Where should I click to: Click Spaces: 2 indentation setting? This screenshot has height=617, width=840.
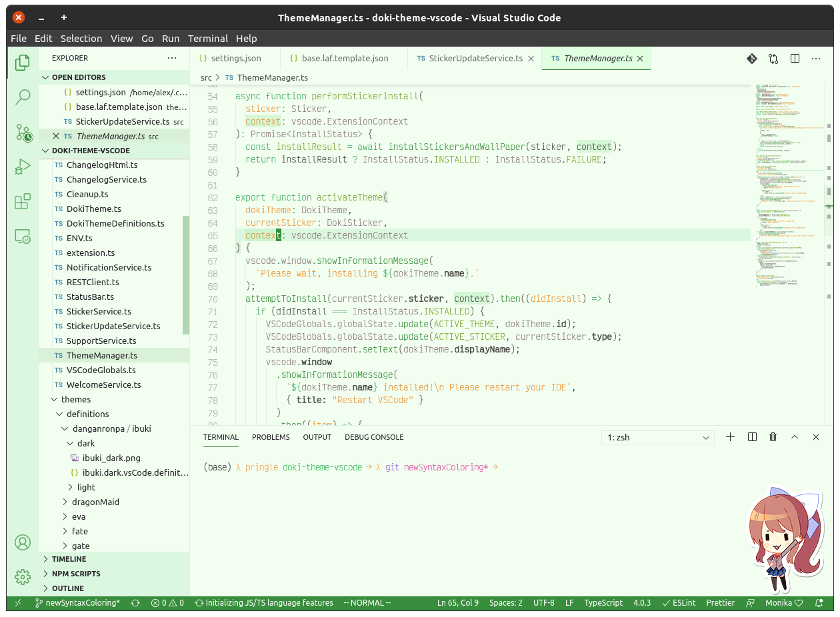(x=506, y=603)
